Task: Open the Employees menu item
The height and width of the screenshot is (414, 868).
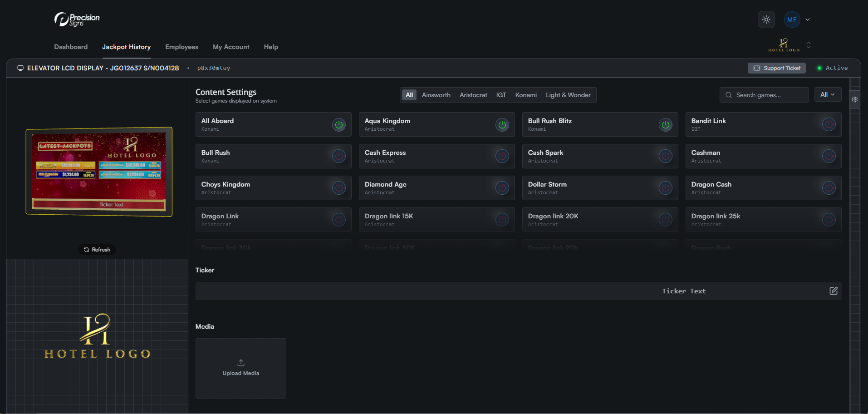Action: [x=181, y=47]
